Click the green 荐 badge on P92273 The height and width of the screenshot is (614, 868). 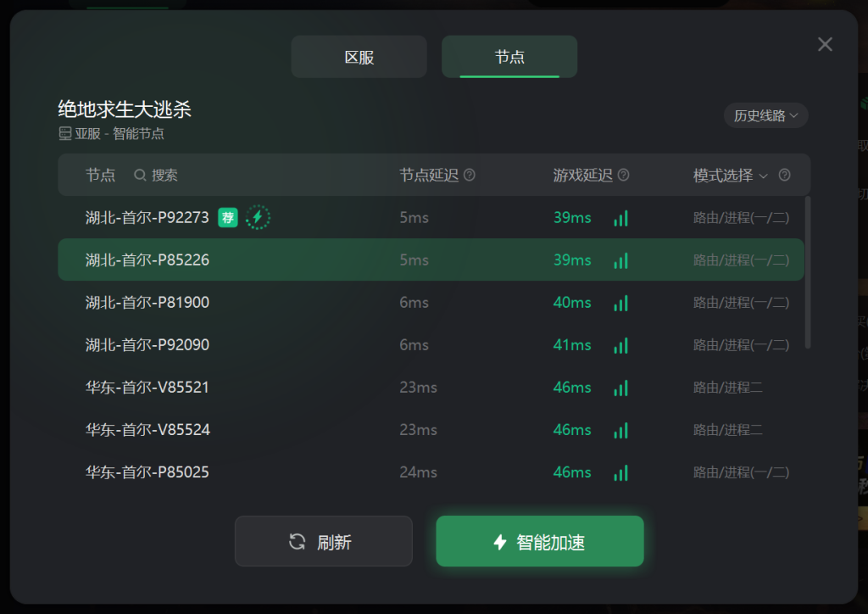(227, 218)
